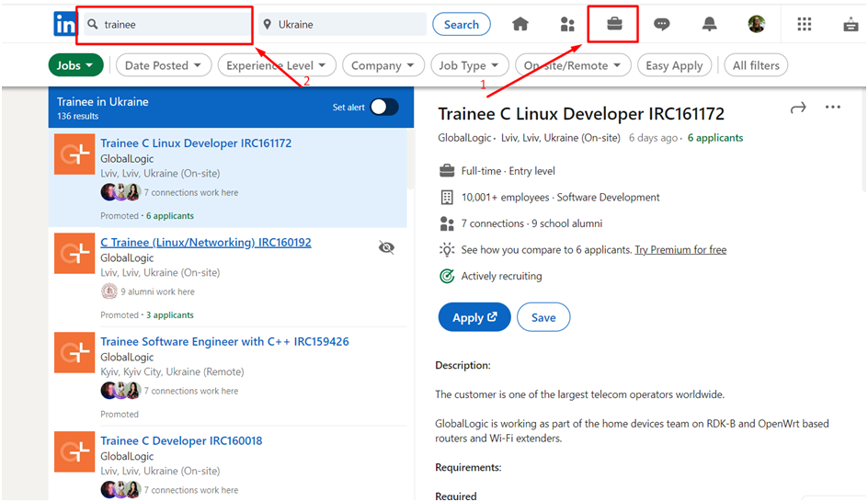Click the share arrow for the job
Image resolution: width=868 pixels, height=502 pixels.
(797, 108)
